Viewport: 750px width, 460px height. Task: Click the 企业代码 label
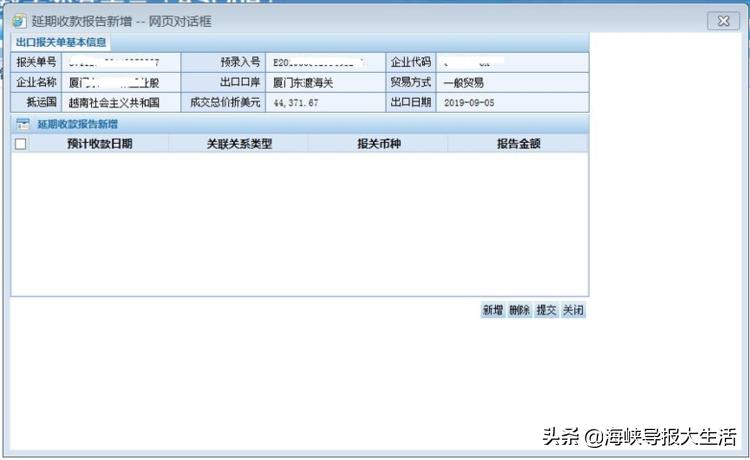pos(411,62)
